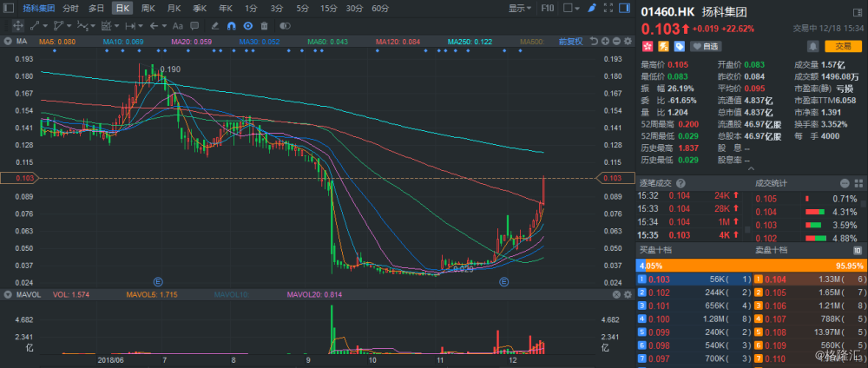Viewport: 868px width, 368px height.
Task: Select the wave pattern drawing tool
Action: pyautogui.click(x=82, y=25)
